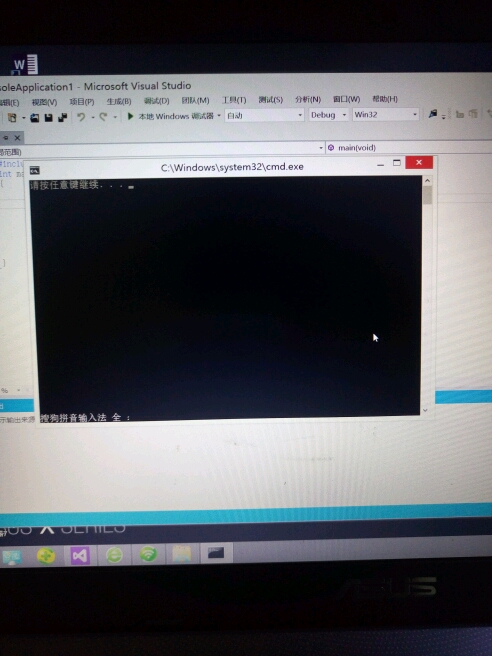
Task: Expand the New Project icon dropdown arrow
Action: [23, 118]
